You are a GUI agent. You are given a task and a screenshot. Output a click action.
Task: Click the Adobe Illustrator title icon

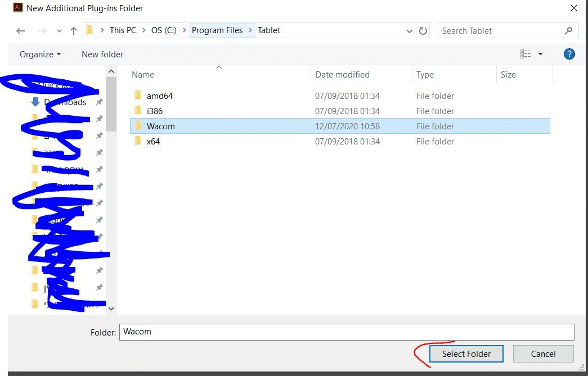point(17,7)
